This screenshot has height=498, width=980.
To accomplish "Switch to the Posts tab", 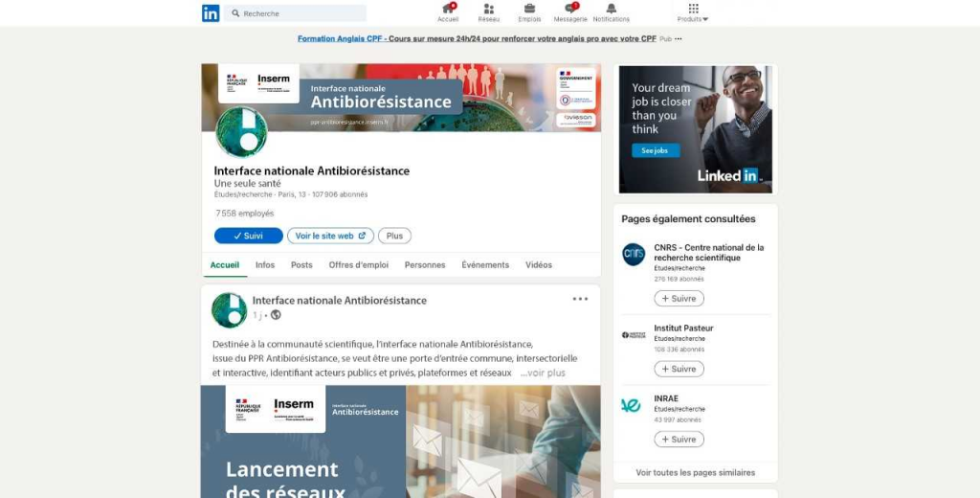I will tap(301, 265).
